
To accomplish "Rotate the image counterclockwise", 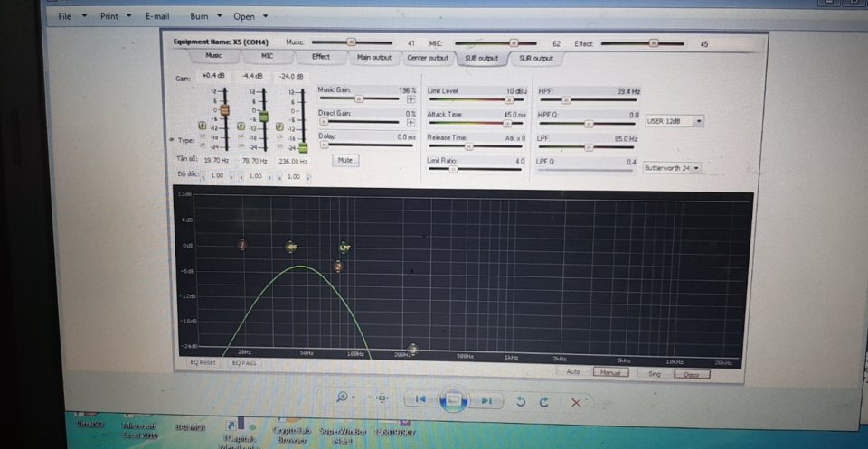I will [521, 402].
